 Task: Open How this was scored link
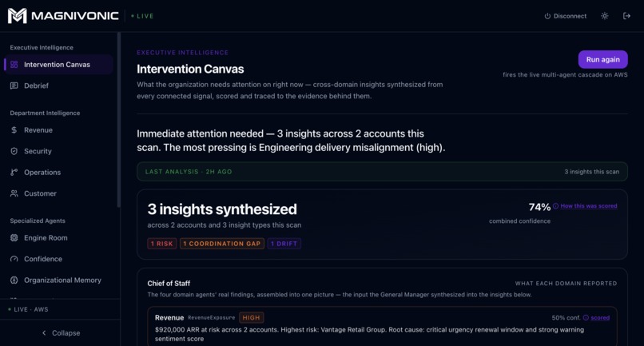[x=589, y=206]
